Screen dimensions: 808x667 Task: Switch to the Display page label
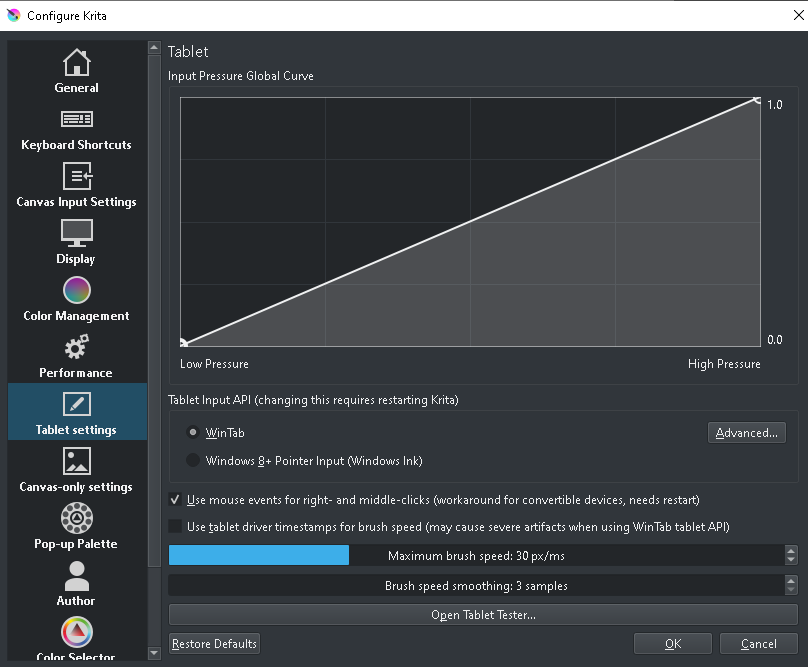tap(76, 259)
